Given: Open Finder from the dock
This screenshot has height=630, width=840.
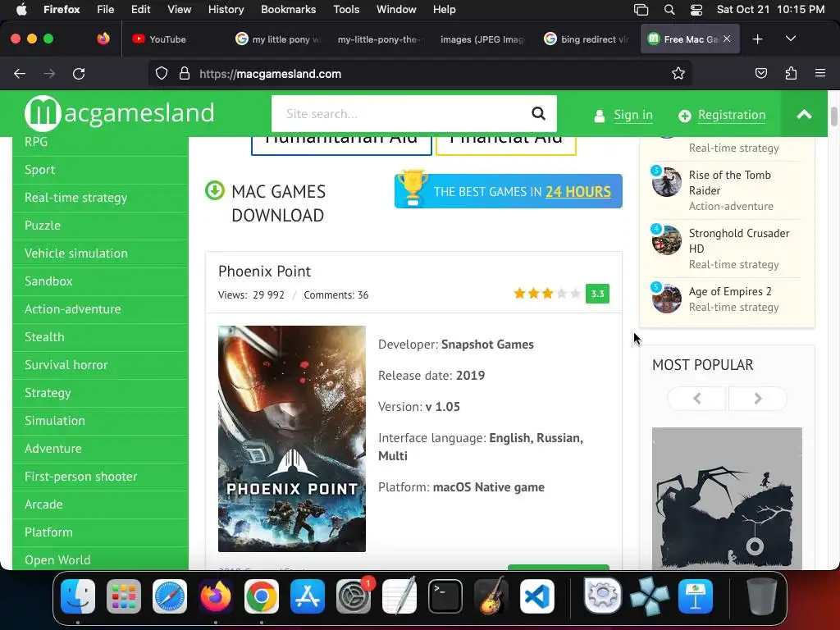Looking at the screenshot, I should click(78, 596).
